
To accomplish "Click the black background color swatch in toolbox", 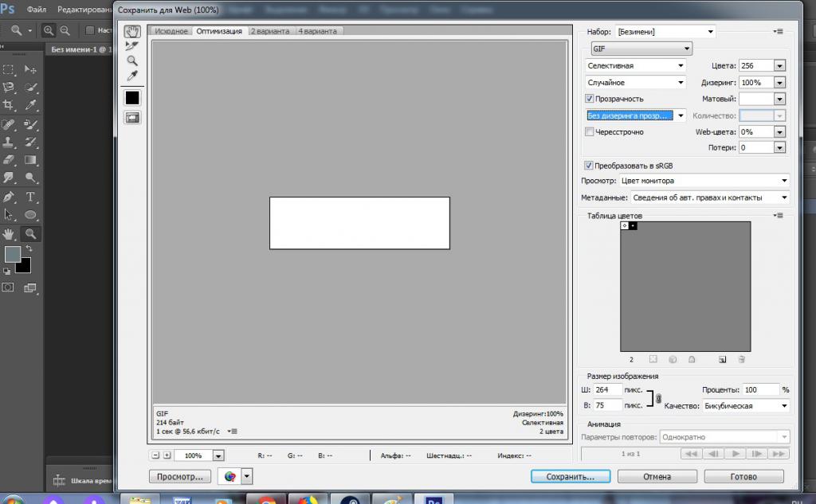I will coord(25,267).
